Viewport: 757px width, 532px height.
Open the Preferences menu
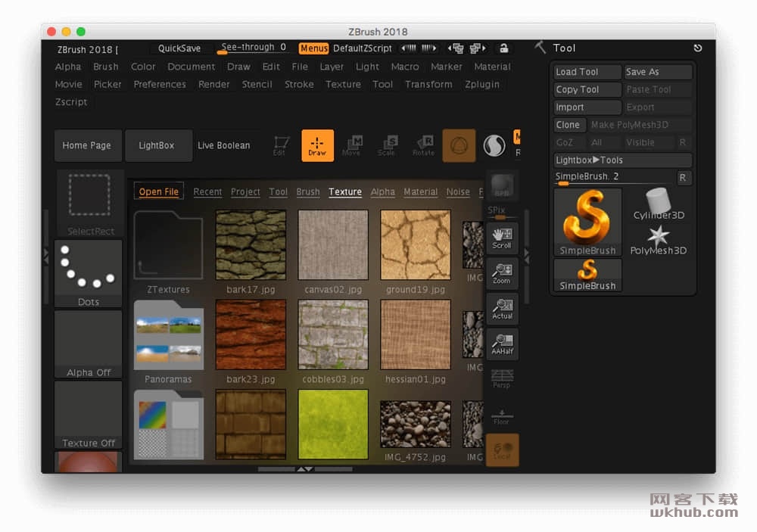tap(160, 85)
